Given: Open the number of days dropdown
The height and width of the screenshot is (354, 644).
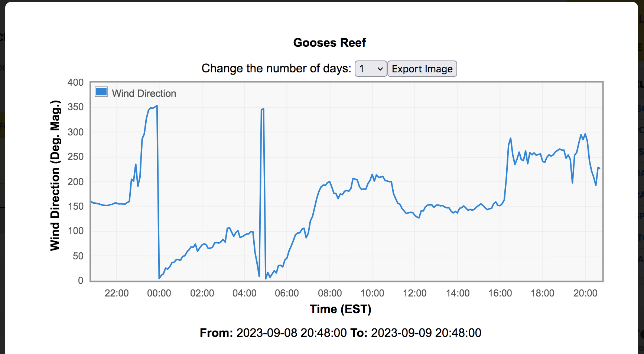Looking at the screenshot, I should pos(371,69).
